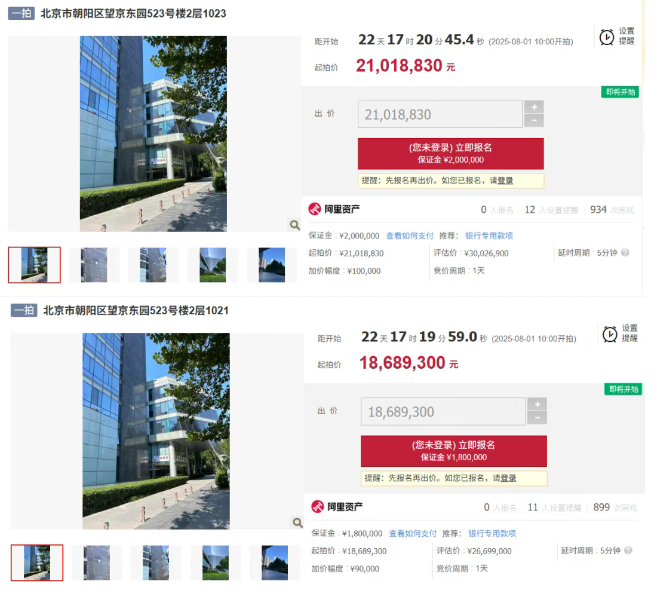This screenshot has height=598, width=661.
Task: Increase bid with plus stepper for 21,018,830
Action: click(x=534, y=107)
